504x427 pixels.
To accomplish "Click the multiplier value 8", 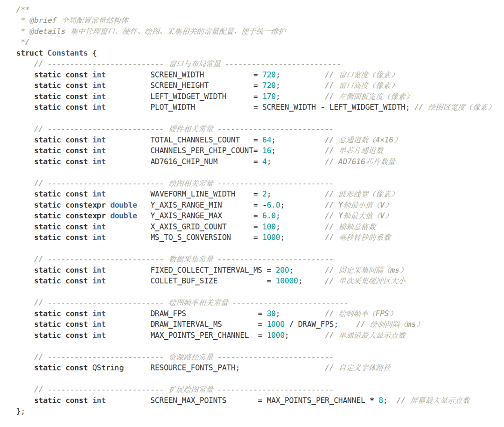I will coord(381,401).
